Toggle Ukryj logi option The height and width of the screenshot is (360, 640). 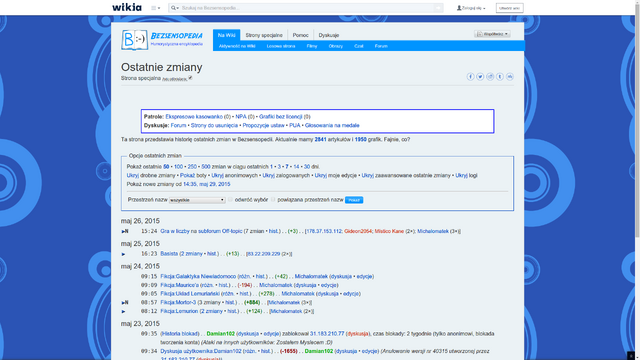pyautogui.click(x=462, y=175)
